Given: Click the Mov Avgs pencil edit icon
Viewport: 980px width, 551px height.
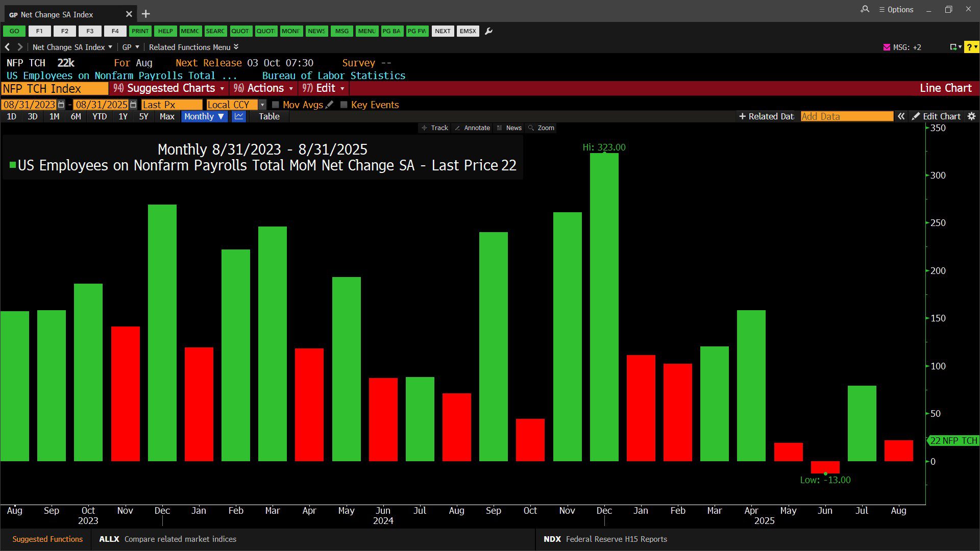Looking at the screenshot, I should 330,105.
